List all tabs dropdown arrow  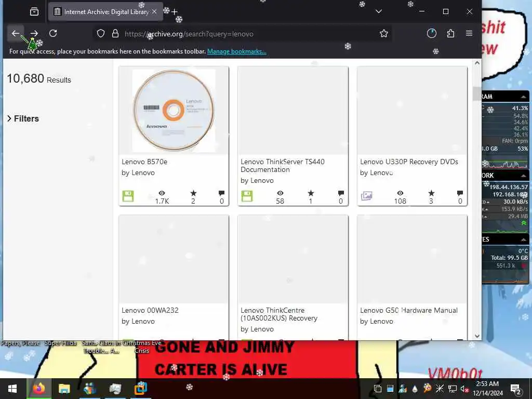coord(379,11)
